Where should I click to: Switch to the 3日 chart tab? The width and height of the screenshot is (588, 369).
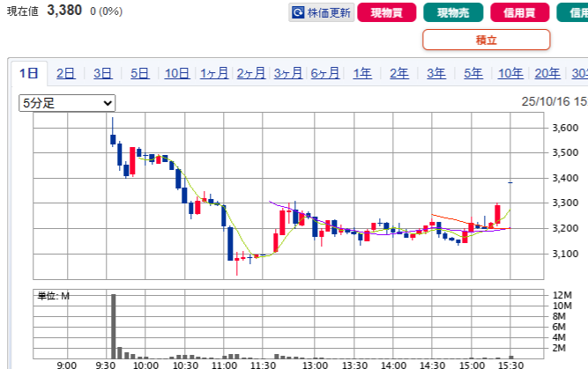[103, 74]
